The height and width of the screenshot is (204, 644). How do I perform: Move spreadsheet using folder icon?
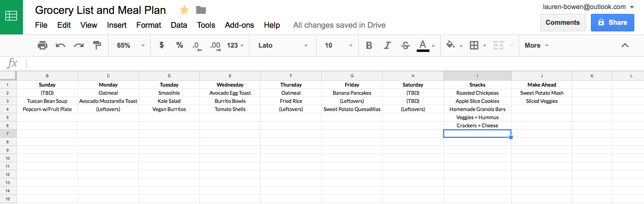[x=201, y=10]
